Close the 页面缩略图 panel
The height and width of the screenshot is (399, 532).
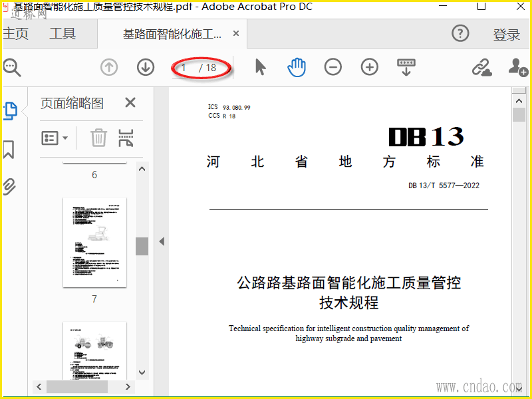(130, 102)
